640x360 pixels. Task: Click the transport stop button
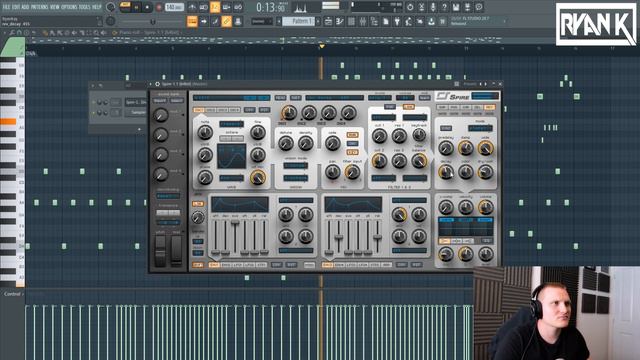pos(147,7)
